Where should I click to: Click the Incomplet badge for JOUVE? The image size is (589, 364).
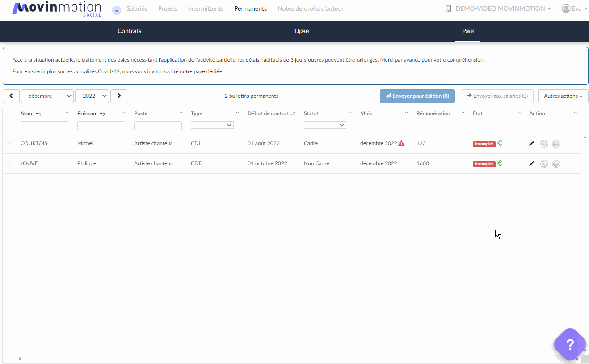click(484, 164)
